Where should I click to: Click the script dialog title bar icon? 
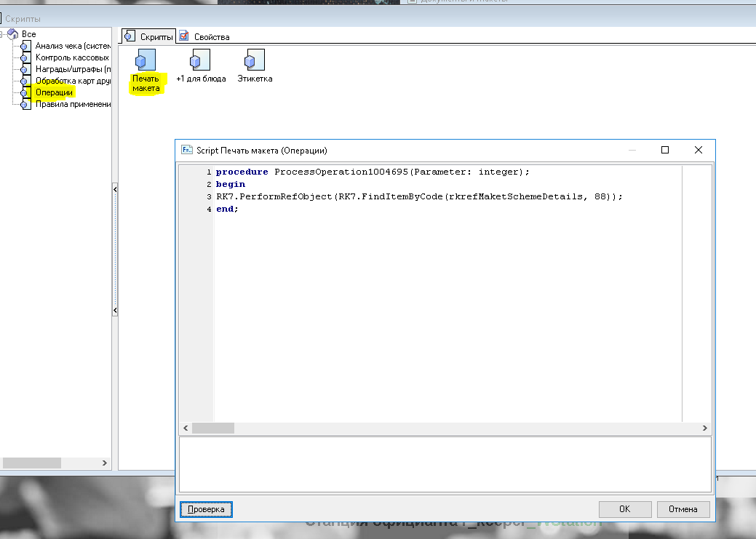click(x=186, y=151)
